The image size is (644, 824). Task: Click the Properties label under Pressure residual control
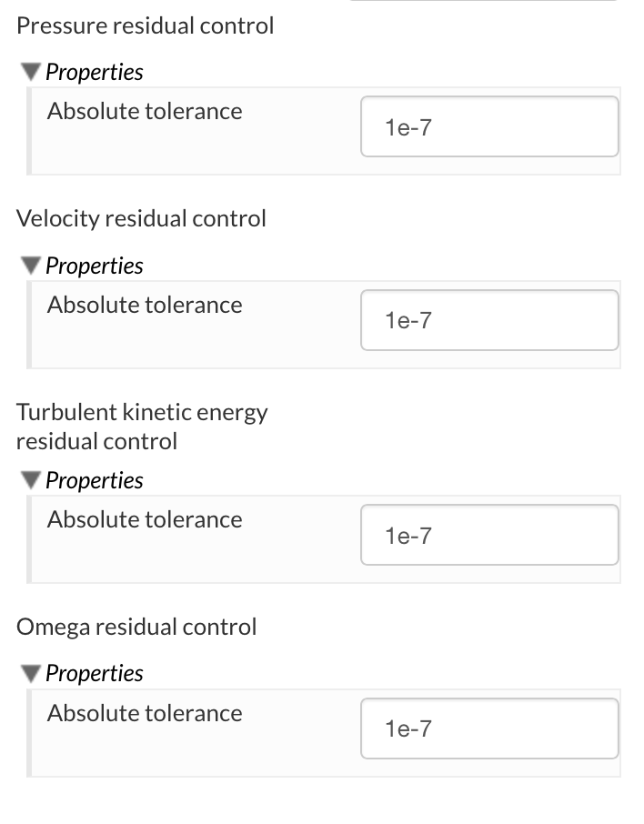pos(95,72)
